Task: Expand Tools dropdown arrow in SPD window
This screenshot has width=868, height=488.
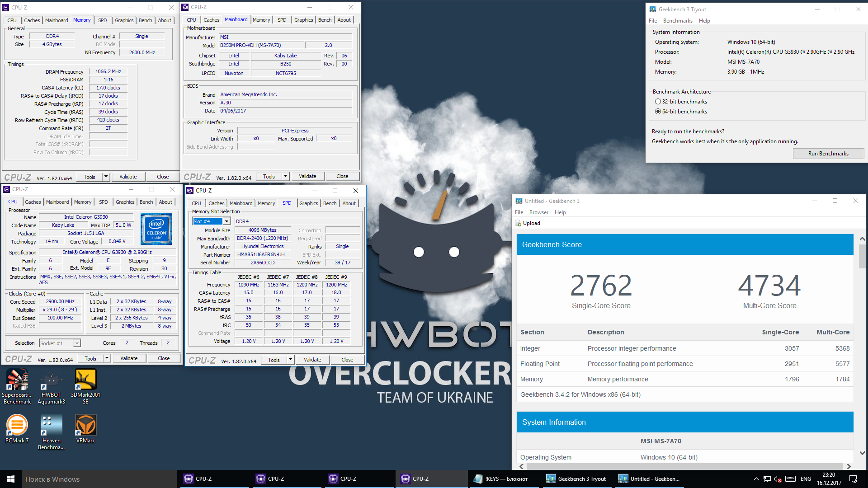Action: [x=290, y=360]
